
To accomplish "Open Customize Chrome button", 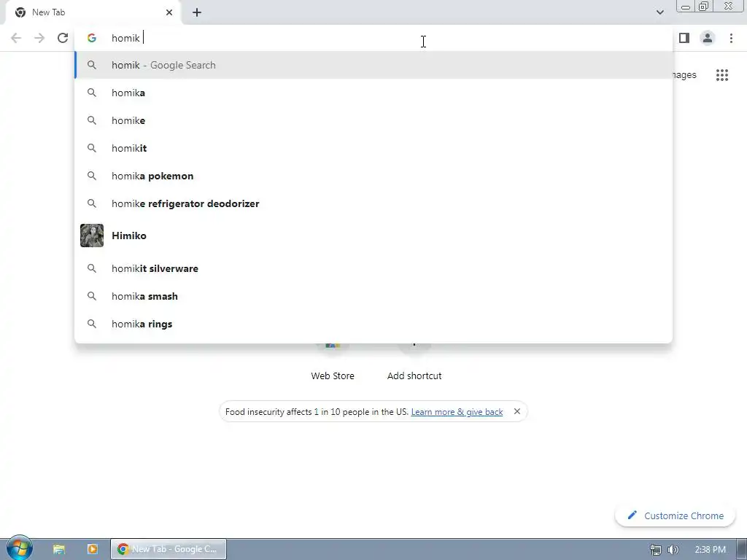I will [675, 516].
